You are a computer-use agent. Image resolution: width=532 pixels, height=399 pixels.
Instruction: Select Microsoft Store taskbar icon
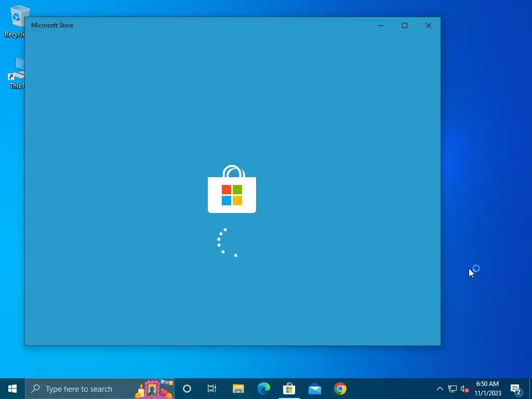point(289,389)
